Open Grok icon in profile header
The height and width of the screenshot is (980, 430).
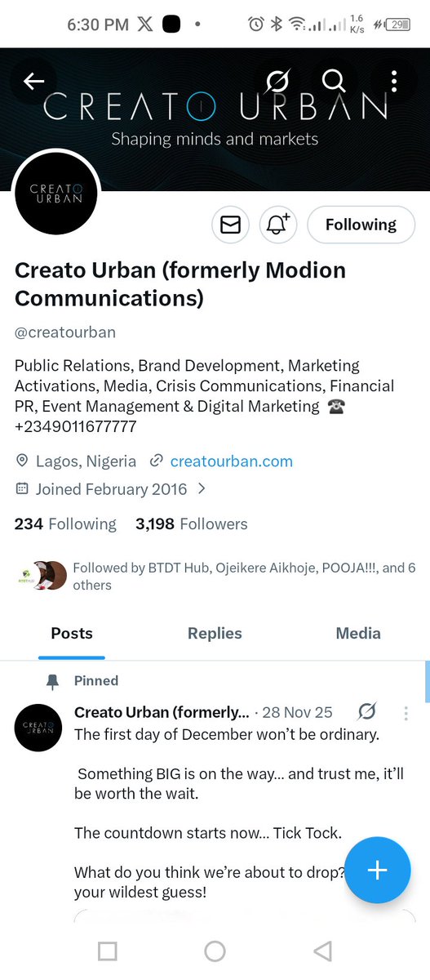pyautogui.click(x=277, y=81)
